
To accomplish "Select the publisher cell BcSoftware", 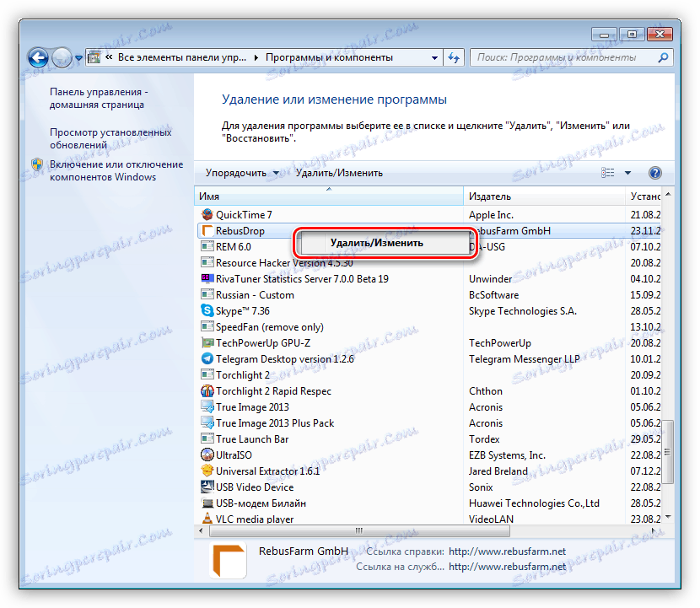I will (493, 295).
